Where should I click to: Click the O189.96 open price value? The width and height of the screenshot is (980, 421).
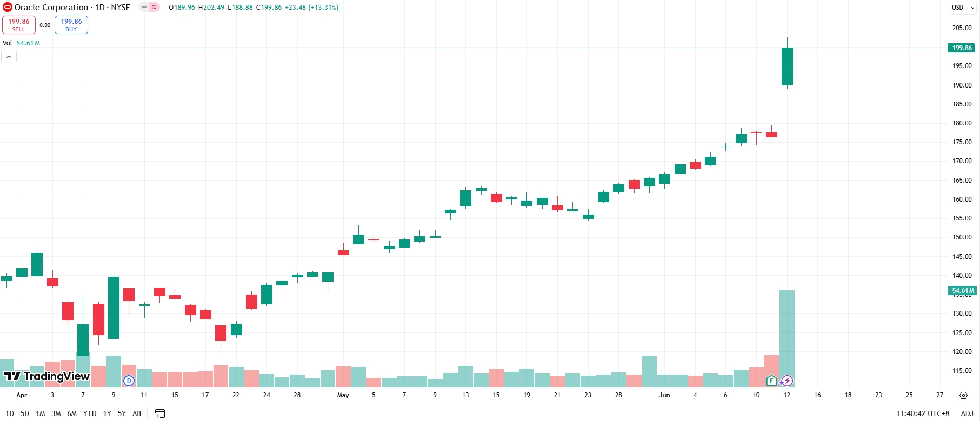pos(182,8)
